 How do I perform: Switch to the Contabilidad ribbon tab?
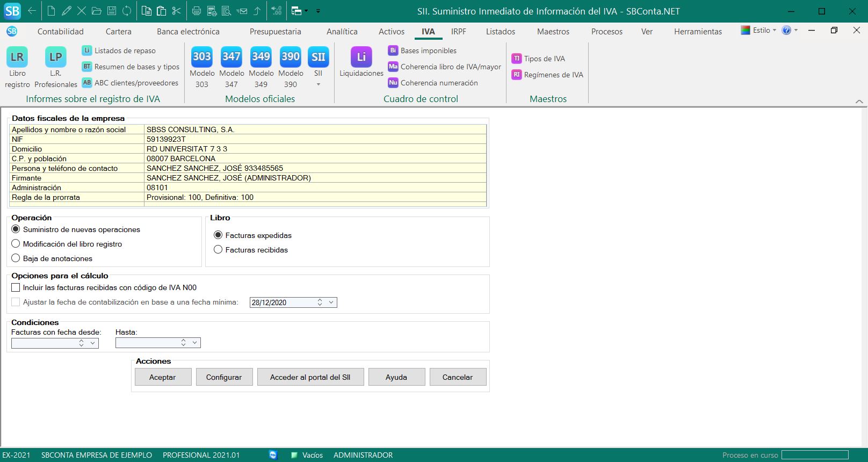click(x=61, y=32)
